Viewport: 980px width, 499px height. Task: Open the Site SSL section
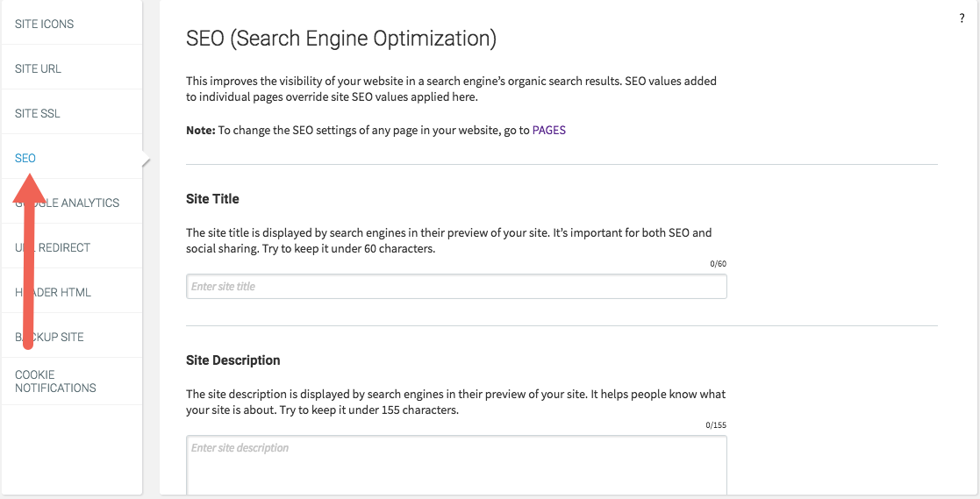38,113
